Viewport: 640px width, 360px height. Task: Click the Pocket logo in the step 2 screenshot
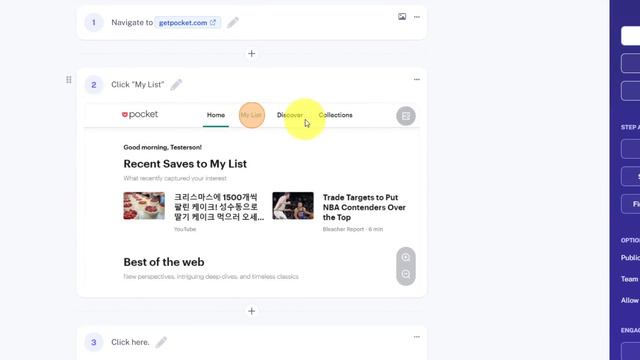click(x=140, y=115)
